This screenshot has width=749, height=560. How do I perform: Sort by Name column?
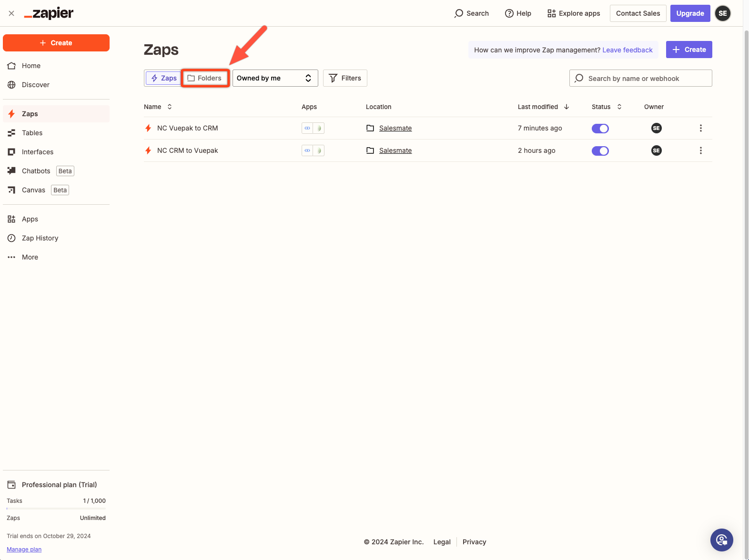point(158,107)
